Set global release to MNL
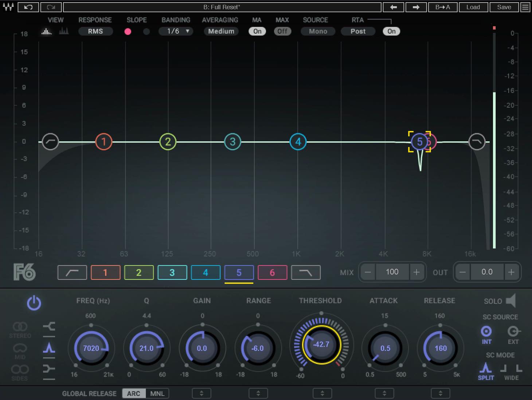Image resolution: width=532 pixels, height=400 pixels. (157, 393)
